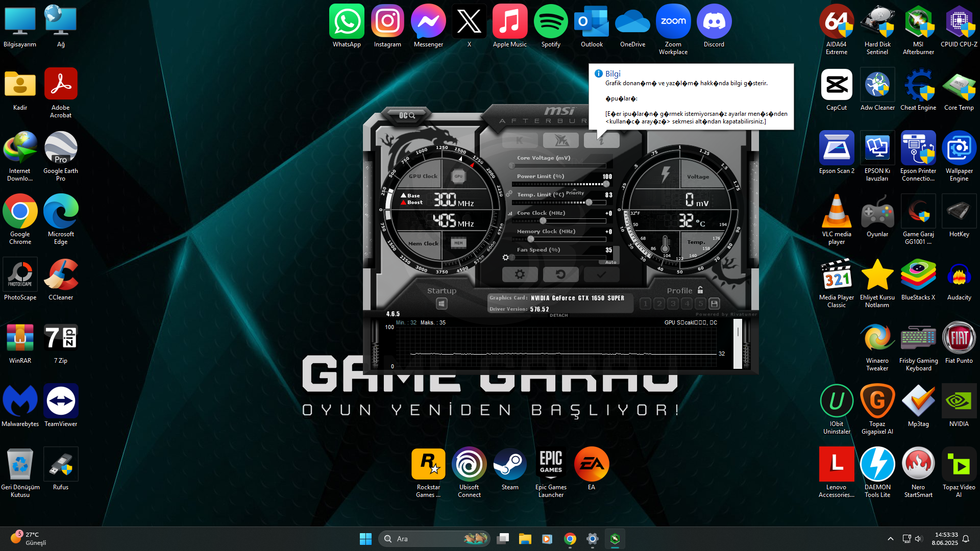Click the MSI Afterburner taskbar icon

pos(615,539)
